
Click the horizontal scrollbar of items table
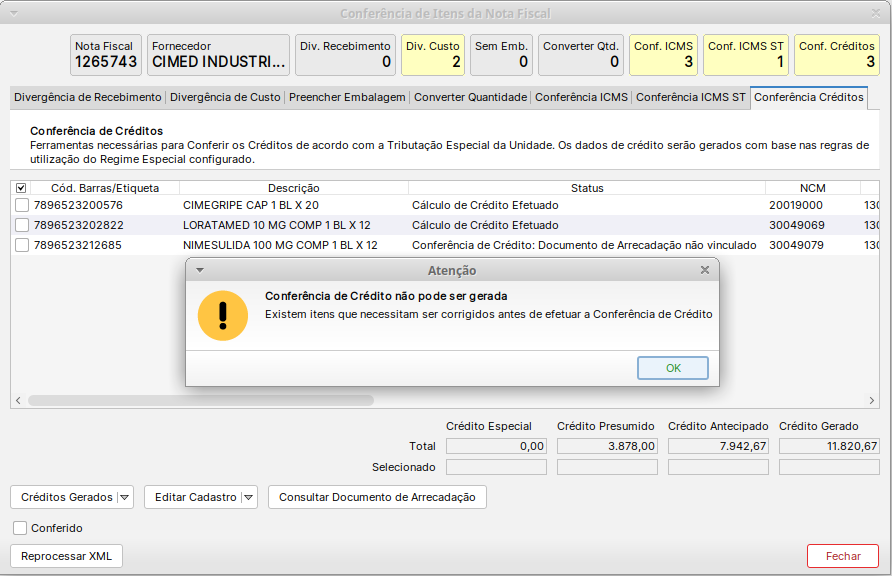click(x=200, y=400)
